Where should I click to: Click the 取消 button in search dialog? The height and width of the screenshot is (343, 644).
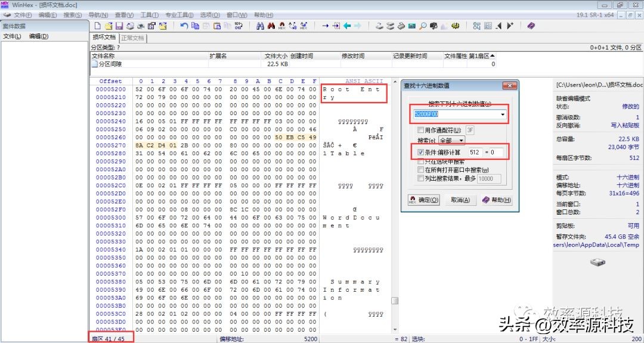coord(460,200)
